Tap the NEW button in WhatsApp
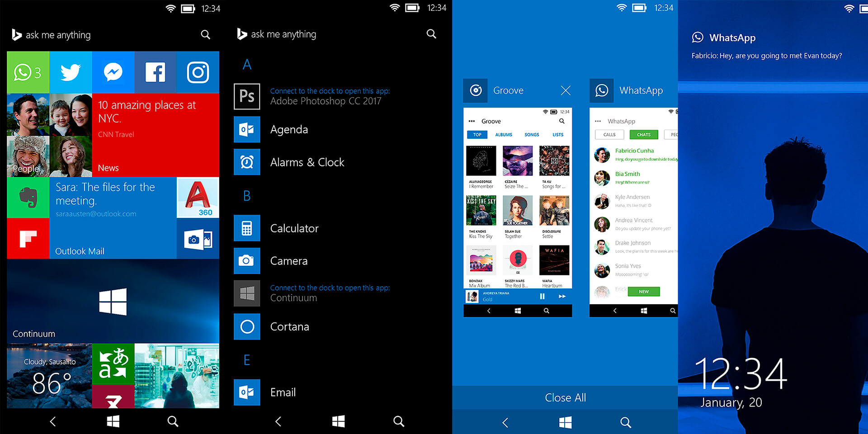 click(644, 292)
